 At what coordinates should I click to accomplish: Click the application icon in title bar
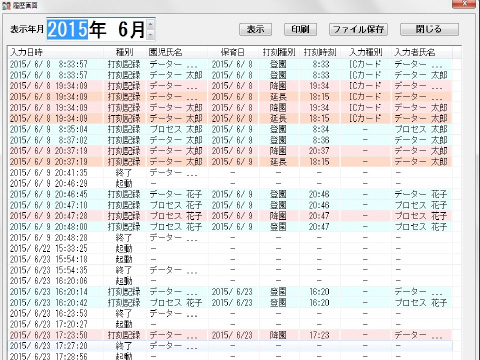tap(6, 6)
